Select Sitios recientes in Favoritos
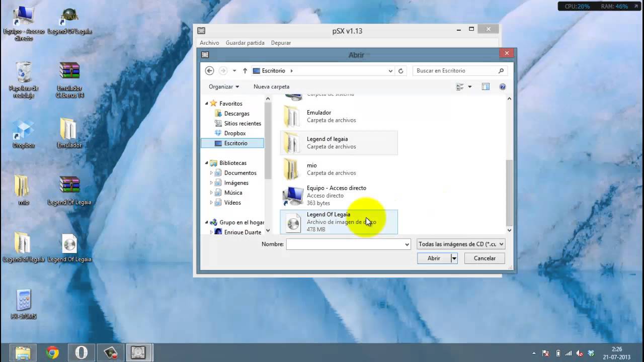The width and height of the screenshot is (644, 362). point(243,124)
